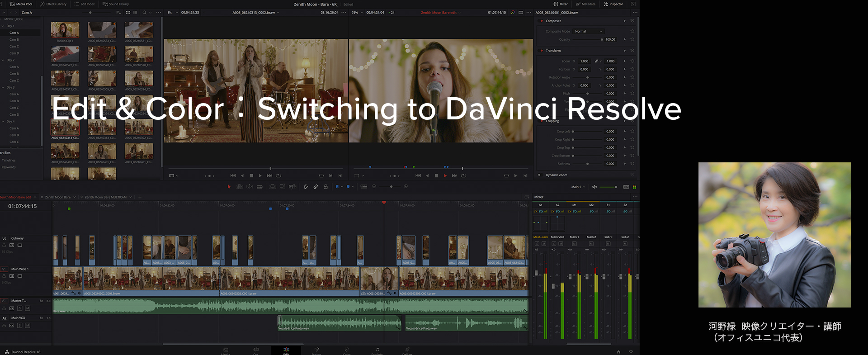Add a marker using the marker icon

[348, 186]
